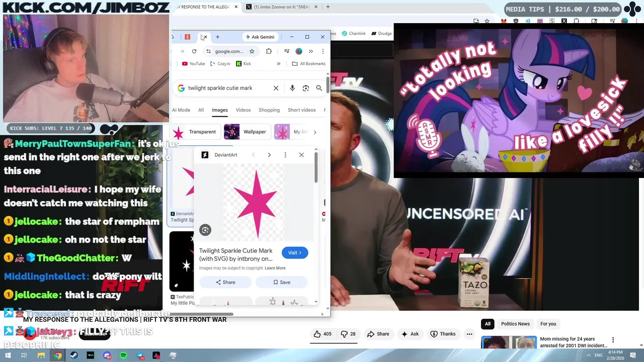Switch to the Short videos tab
The width and height of the screenshot is (644, 362).
click(301, 110)
